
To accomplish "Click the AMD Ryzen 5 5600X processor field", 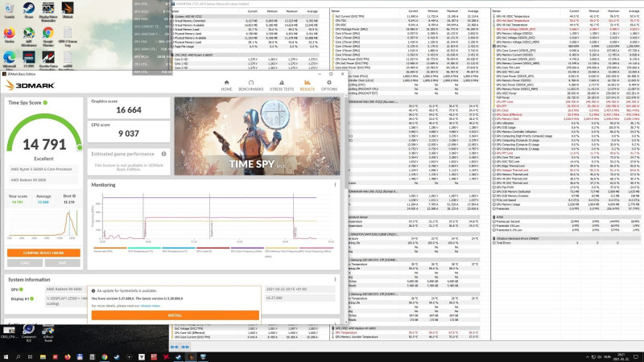I will 43,169.
